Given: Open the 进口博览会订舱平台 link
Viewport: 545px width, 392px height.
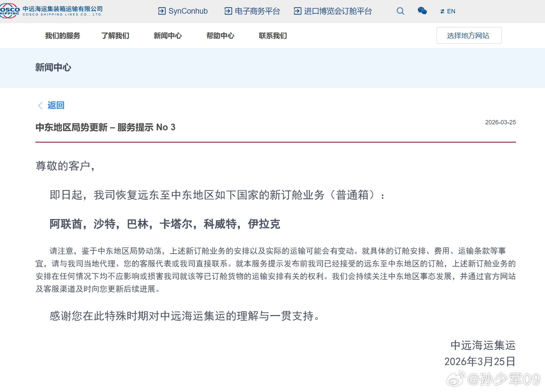Looking at the screenshot, I should [x=338, y=11].
